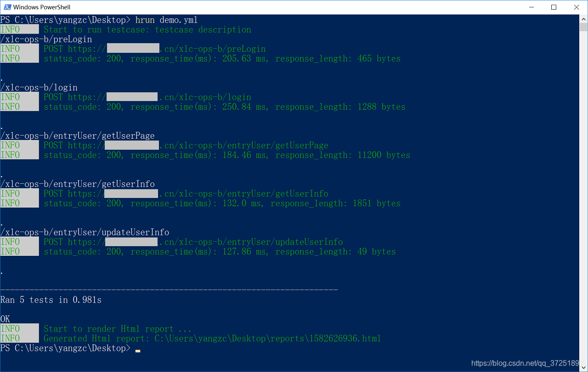Maximize the PowerShell window
Screen dimensions: 588x372
point(554,7)
